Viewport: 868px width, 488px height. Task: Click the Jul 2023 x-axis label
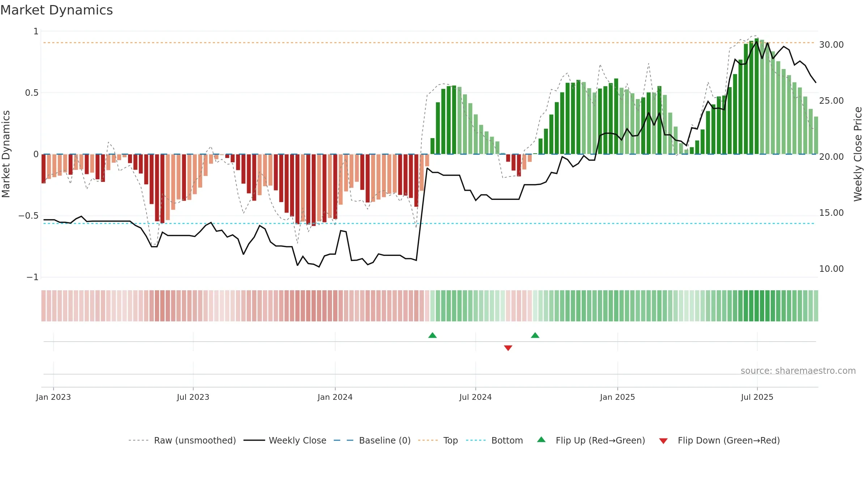193,397
